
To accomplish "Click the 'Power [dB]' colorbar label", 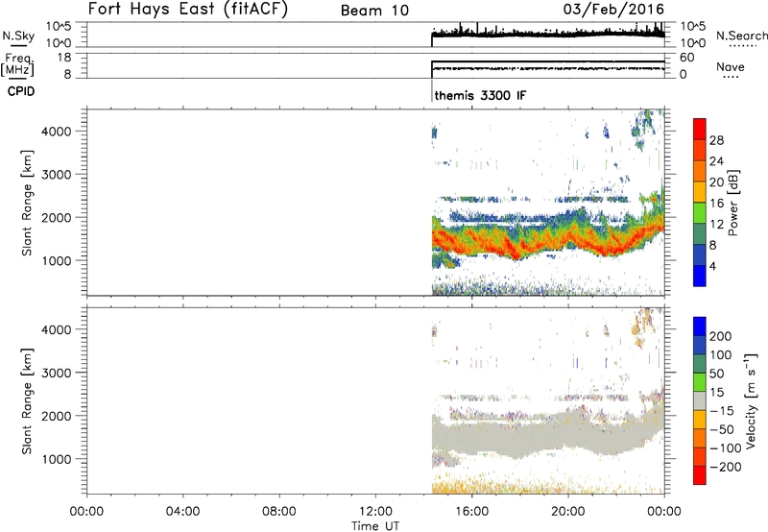I will [733, 203].
